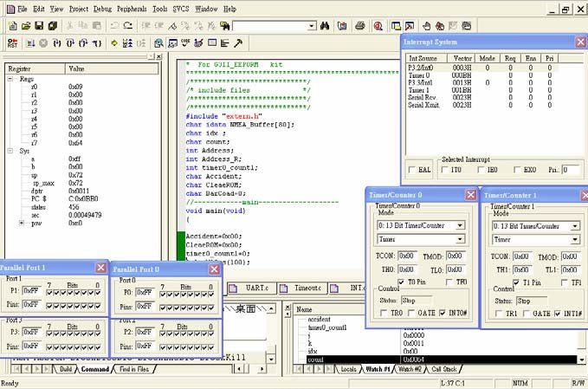Click the Pri. input field

(x=571, y=170)
